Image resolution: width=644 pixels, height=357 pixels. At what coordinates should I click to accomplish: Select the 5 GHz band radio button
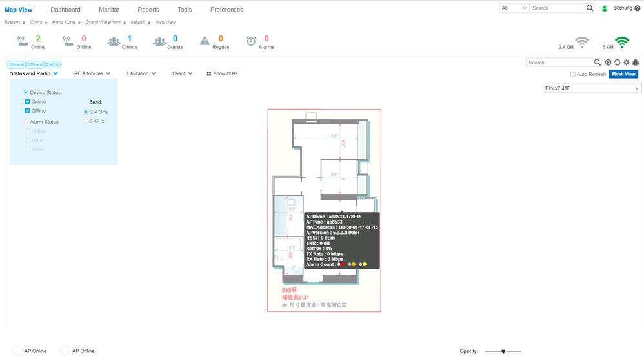[x=86, y=121]
